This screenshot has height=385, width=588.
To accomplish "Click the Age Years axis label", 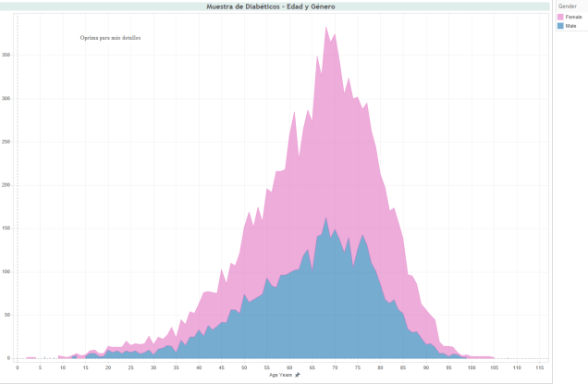I will 281,375.
